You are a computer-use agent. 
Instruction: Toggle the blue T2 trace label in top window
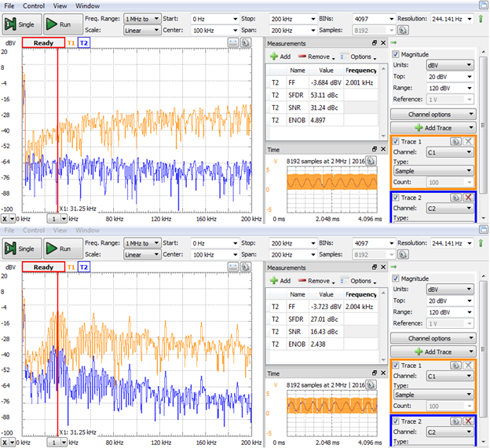pos(84,43)
